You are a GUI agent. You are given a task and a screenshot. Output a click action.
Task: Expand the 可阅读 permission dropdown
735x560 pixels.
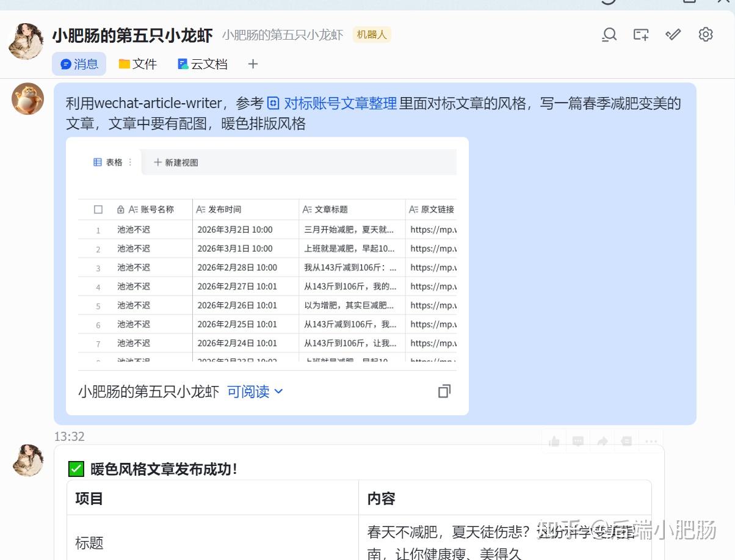point(255,391)
